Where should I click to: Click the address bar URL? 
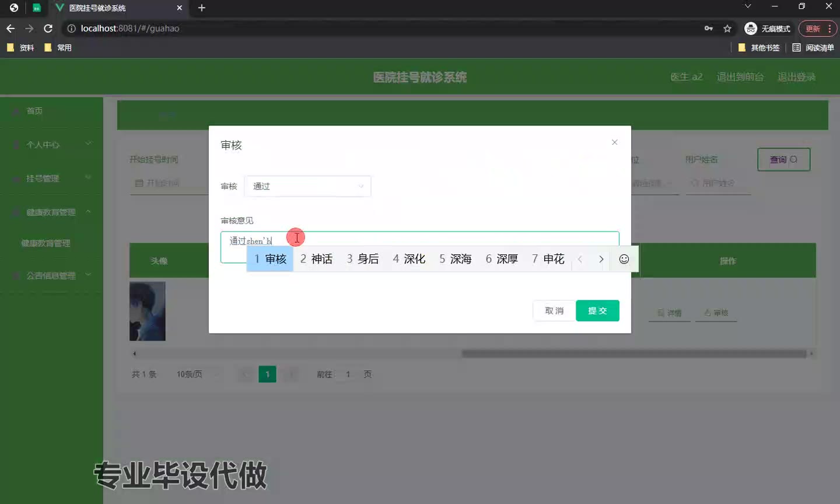coord(130,28)
